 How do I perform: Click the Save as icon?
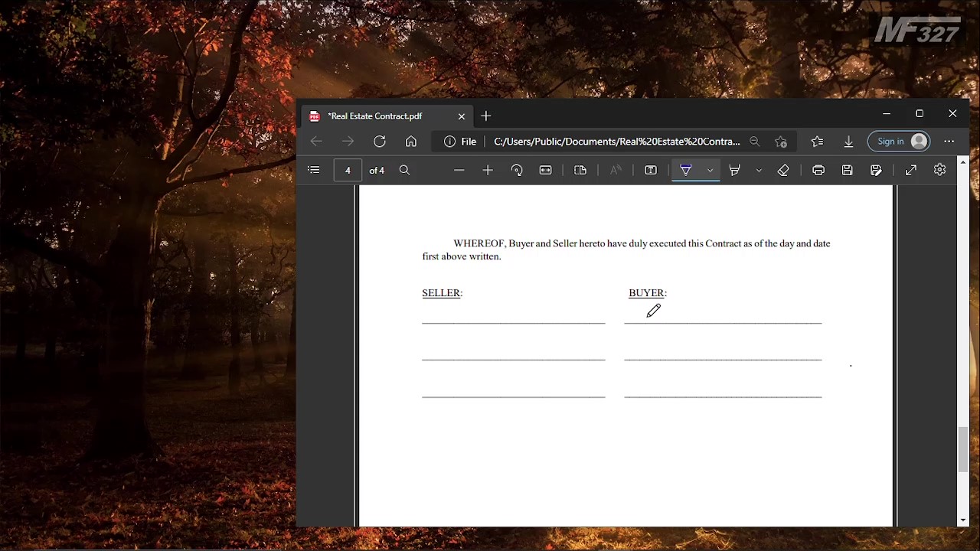[877, 170]
